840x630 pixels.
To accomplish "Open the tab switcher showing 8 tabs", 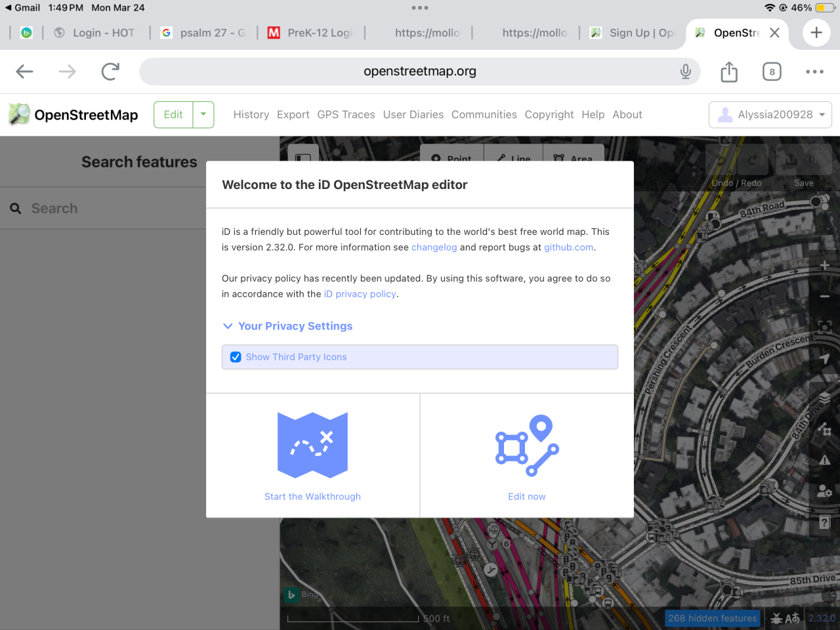I will pyautogui.click(x=772, y=72).
